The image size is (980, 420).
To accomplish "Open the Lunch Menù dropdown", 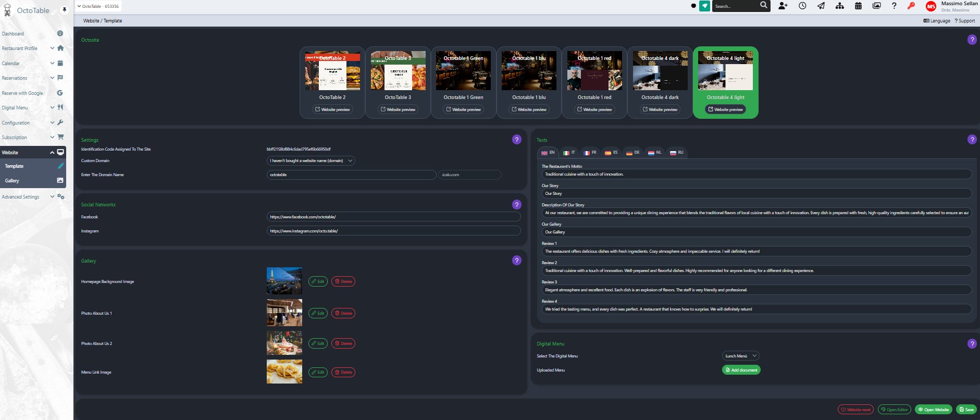I will click(x=740, y=356).
